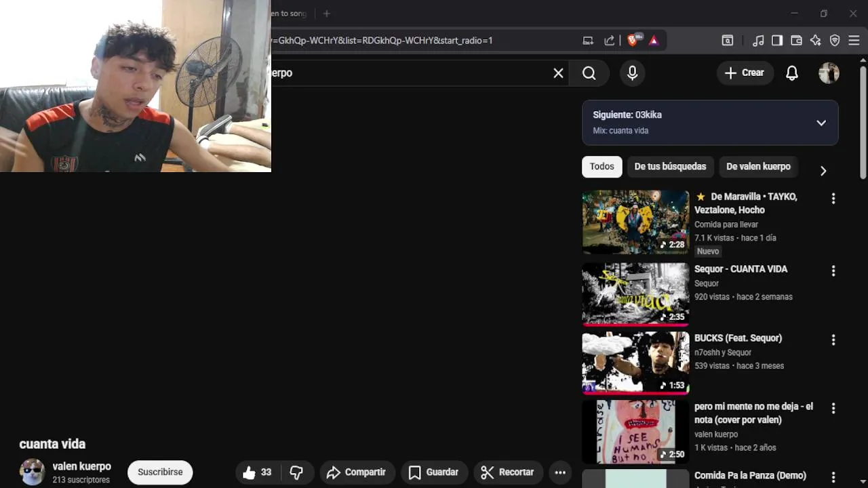Restore down the browser window
Image resolution: width=868 pixels, height=488 pixels.
click(823, 14)
